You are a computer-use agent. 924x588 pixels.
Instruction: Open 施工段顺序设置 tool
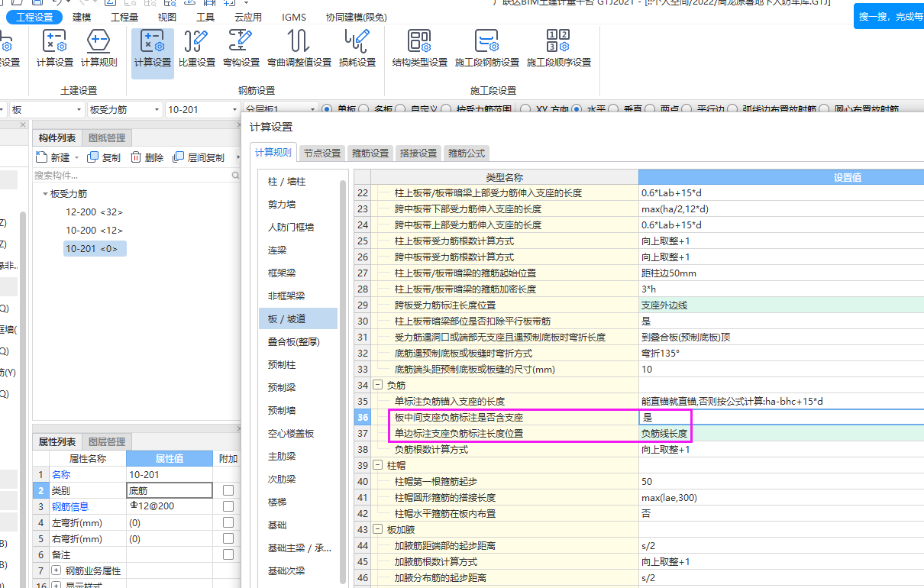pyautogui.click(x=559, y=50)
